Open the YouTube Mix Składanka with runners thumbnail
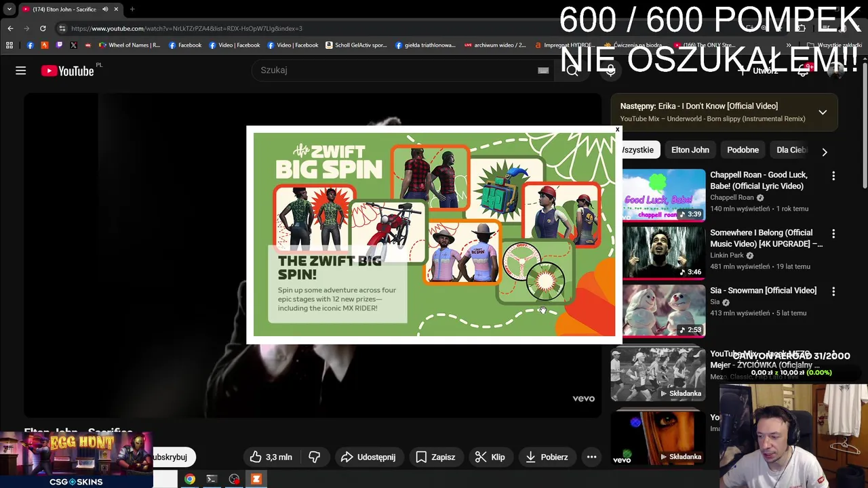This screenshot has height=488, width=868. coord(658,374)
